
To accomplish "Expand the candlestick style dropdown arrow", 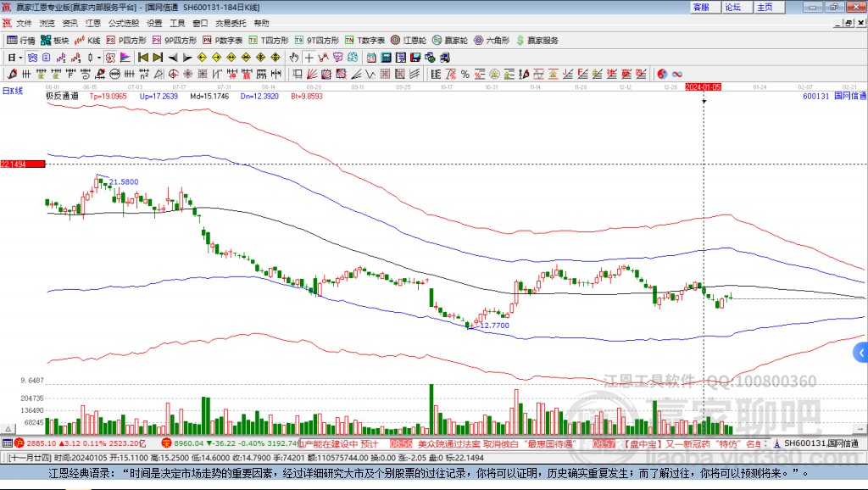I will (99, 58).
